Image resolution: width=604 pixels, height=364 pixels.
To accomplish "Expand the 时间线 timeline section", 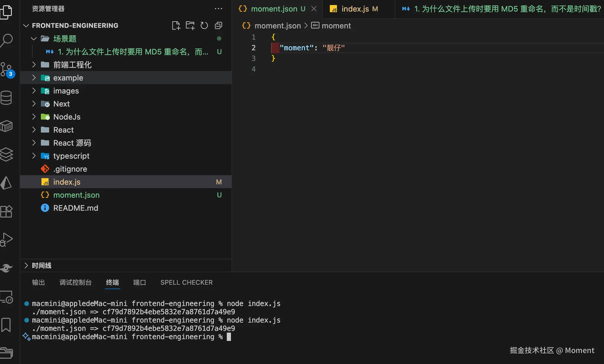I will coord(41,265).
